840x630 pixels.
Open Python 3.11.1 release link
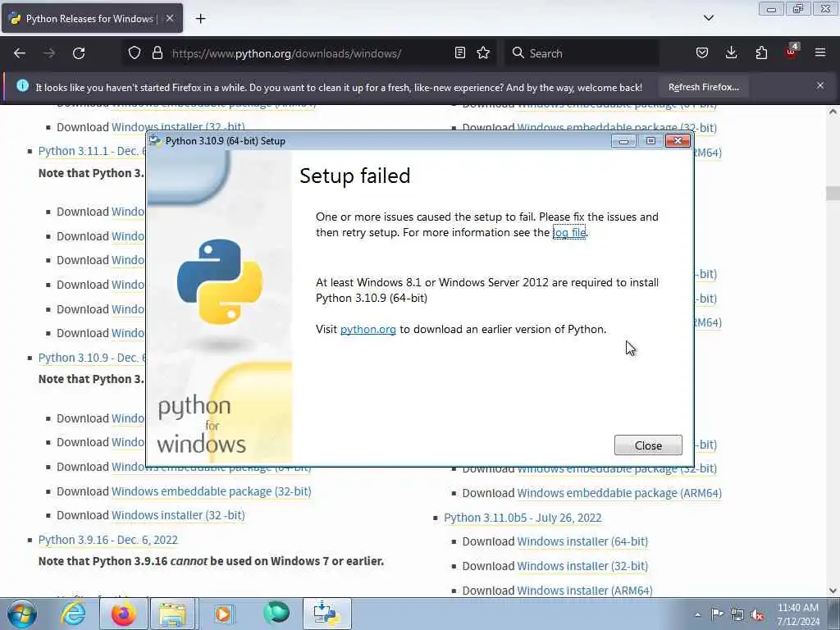(x=92, y=151)
